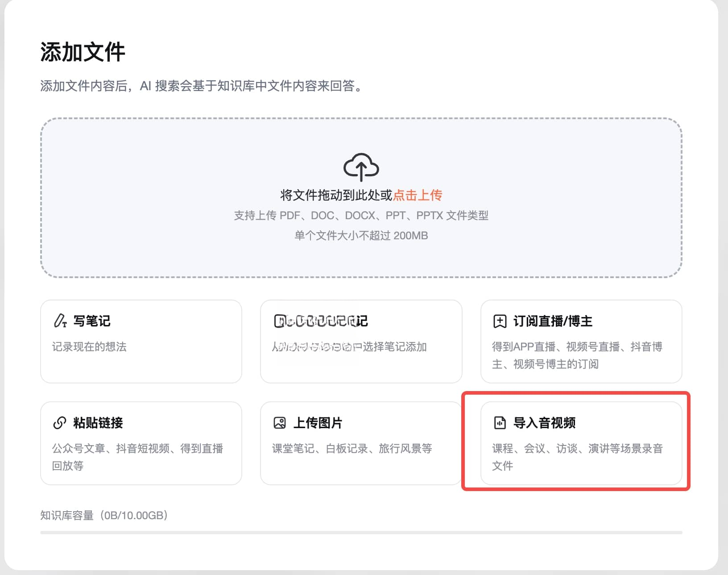
Task: Click the 粘贴链接 chain link icon
Action: point(59,423)
